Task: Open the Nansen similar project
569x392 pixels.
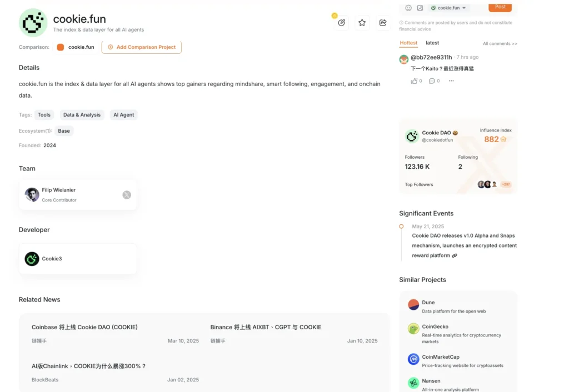Action: click(458, 384)
